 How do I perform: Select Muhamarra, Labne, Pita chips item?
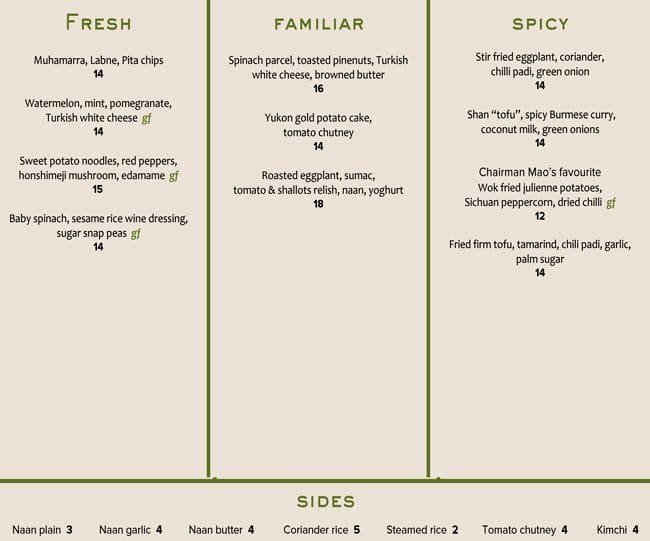tap(98, 61)
